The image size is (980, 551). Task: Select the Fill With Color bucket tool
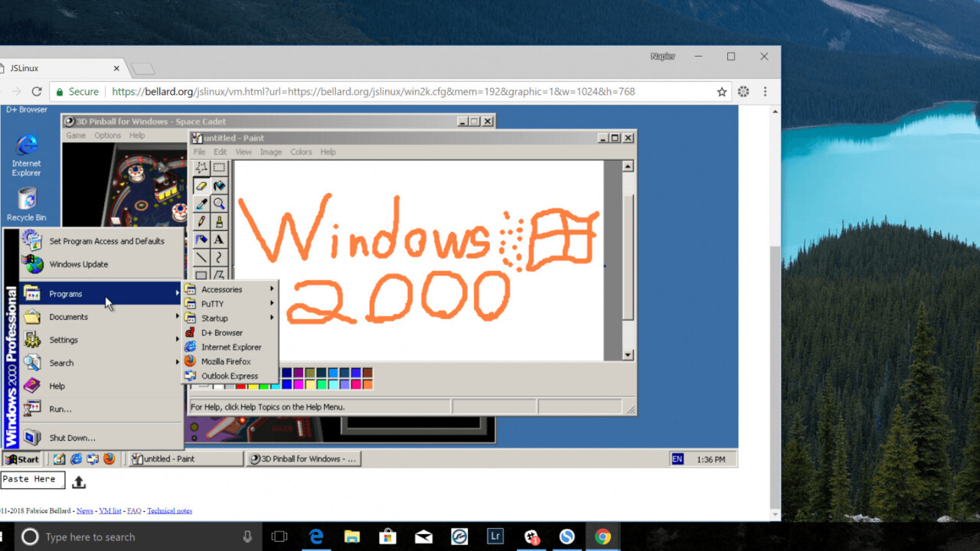point(219,186)
